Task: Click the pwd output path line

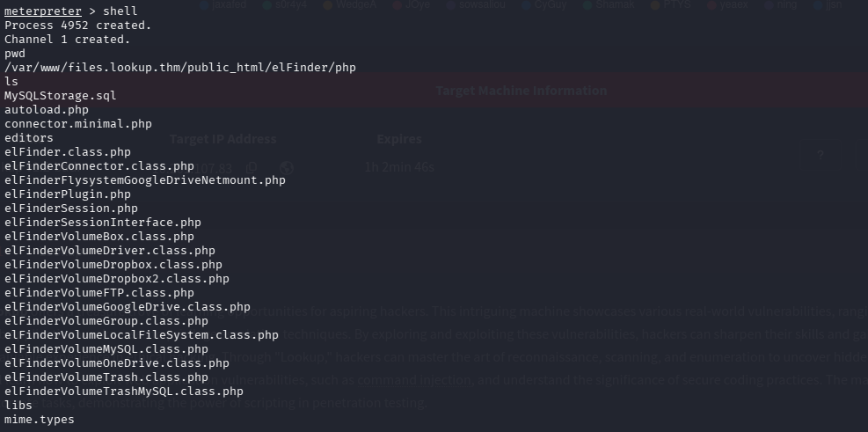Action: (180, 68)
